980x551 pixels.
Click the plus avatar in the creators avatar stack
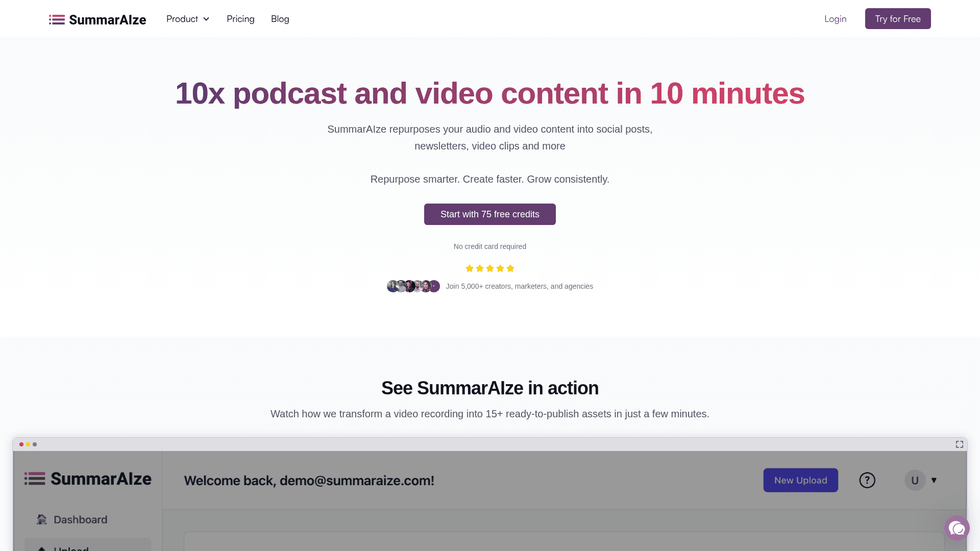click(434, 286)
